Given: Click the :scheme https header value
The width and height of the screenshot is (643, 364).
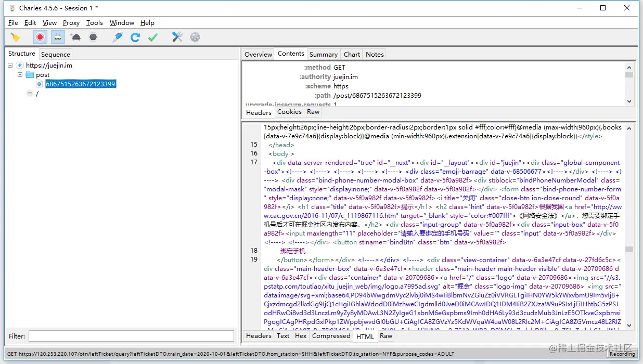Looking at the screenshot, I should coord(341,86).
